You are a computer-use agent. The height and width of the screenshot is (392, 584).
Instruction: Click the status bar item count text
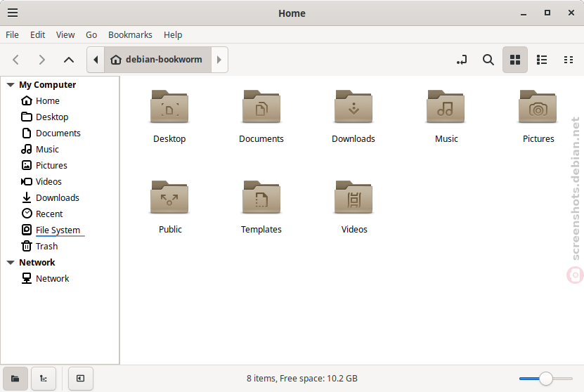(x=302, y=379)
